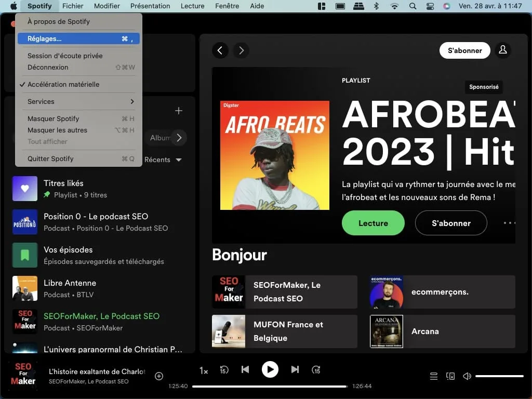Mute the volume with the speaker icon
This screenshot has height=399, width=532.
[x=467, y=376]
